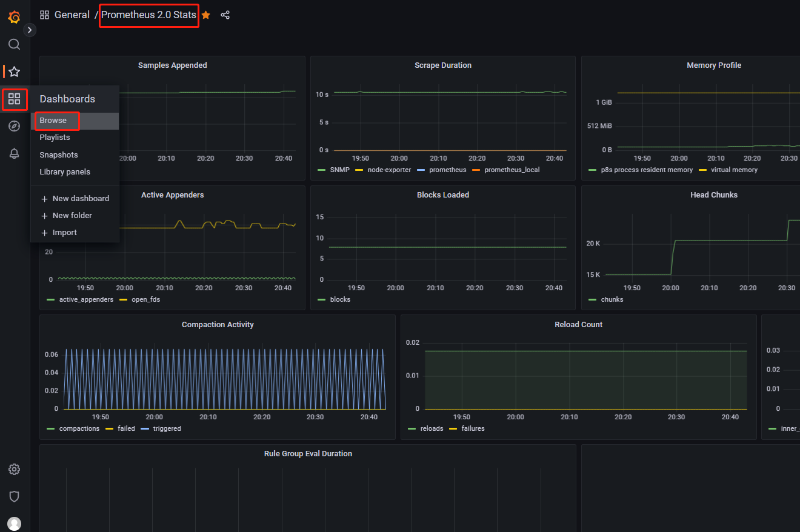The image size is (800, 532).
Task: Open the Server Admin shield icon
Action: click(15, 496)
